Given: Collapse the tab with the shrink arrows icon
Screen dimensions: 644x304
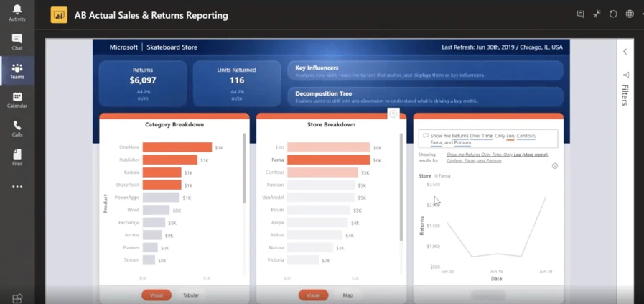Looking at the screenshot, I should point(597,14).
